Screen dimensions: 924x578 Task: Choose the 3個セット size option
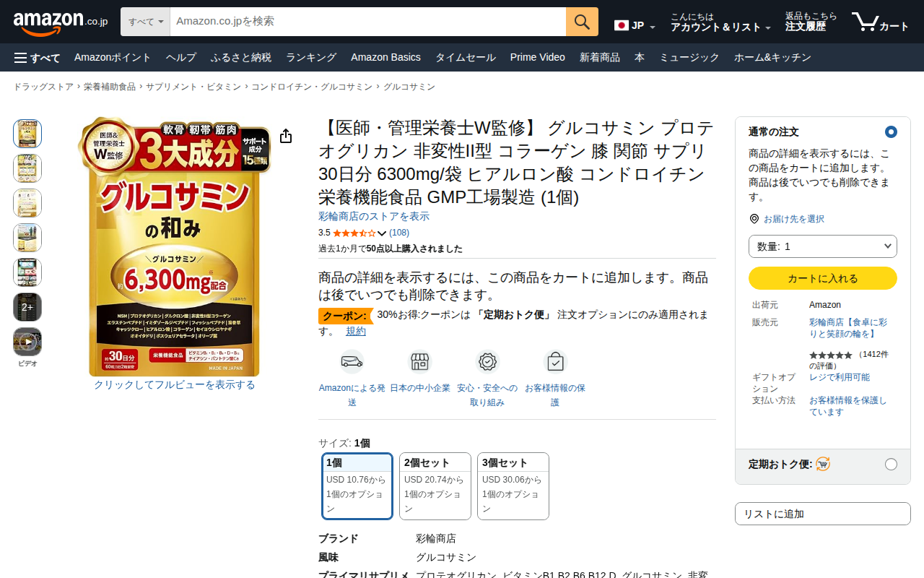pos(513,486)
